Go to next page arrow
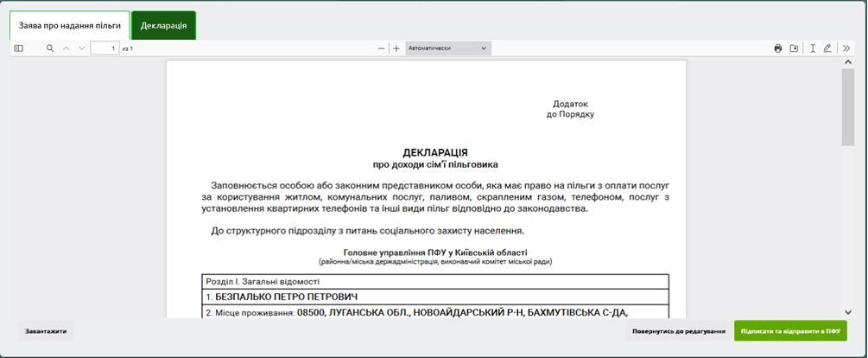This screenshot has height=358, width=868. pos(82,48)
